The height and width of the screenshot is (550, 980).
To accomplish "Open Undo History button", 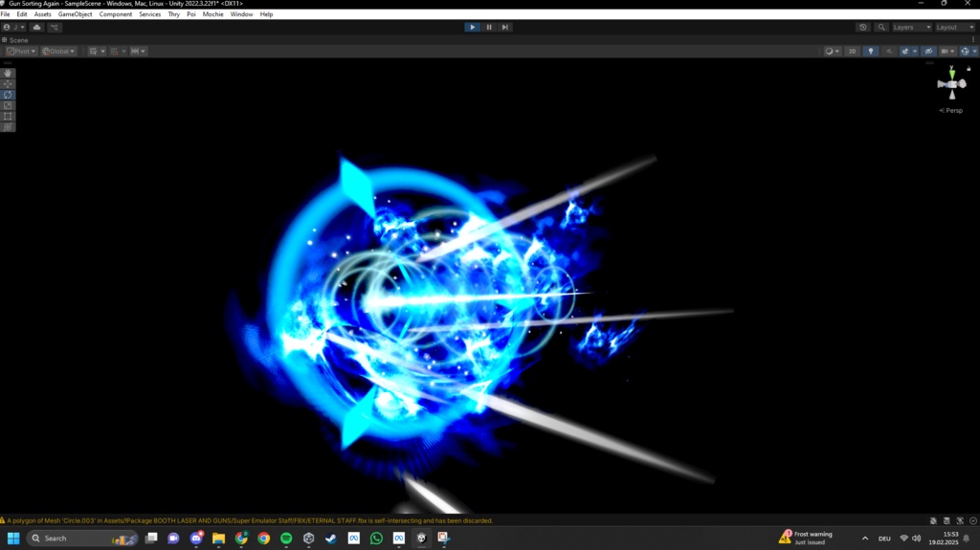I will pyautogui.click(x=863, y=27).
